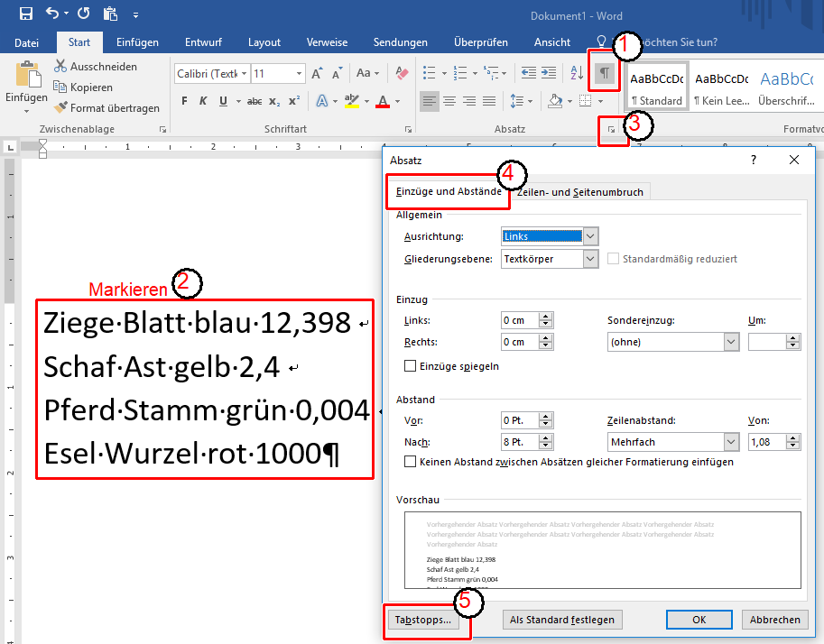The width and height of the screenshot is (824, 644).
Task: Open text effects (outlined A icon)
Action: click(x=321, y=101)
